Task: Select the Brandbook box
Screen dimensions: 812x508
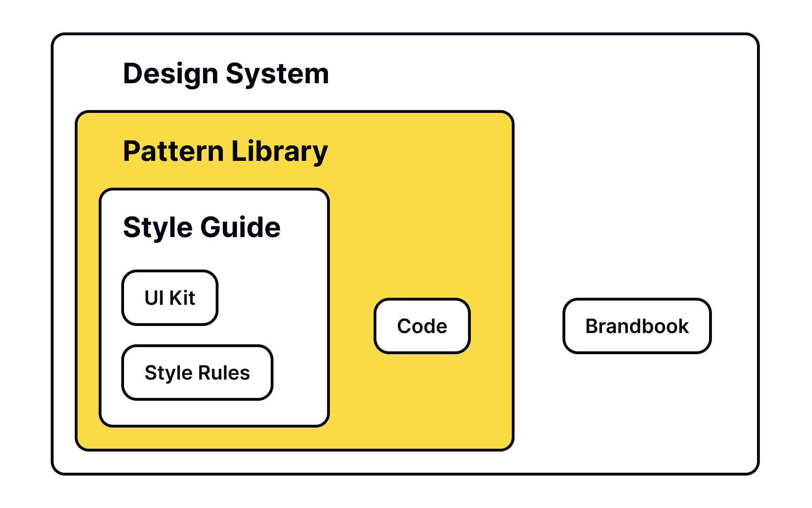Action: coord(637,326)
